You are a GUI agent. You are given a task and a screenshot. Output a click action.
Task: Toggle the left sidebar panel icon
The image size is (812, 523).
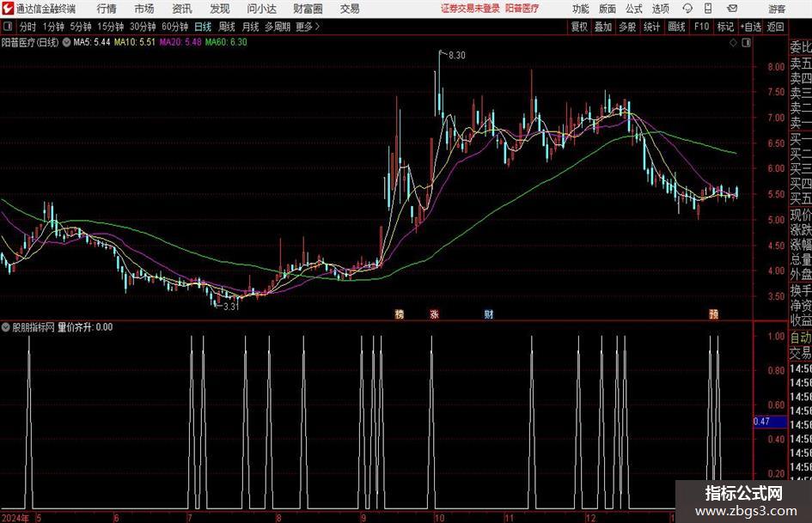click(x=8, y=27)
